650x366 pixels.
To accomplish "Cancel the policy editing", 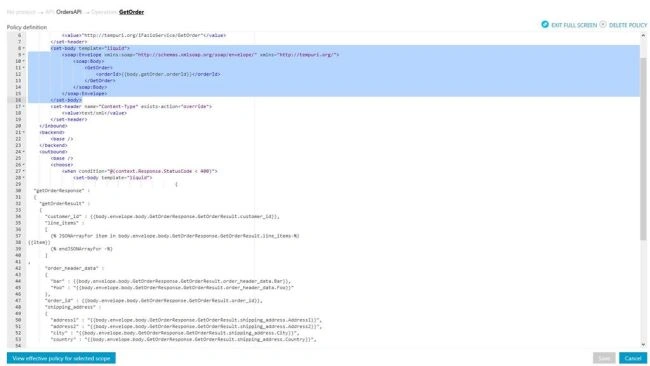I will 633,358.
